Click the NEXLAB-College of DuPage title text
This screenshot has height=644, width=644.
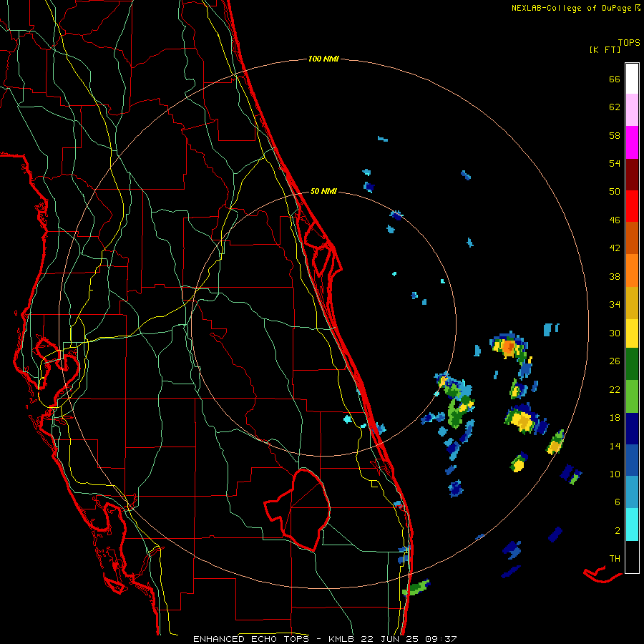(x=571, y=8)
